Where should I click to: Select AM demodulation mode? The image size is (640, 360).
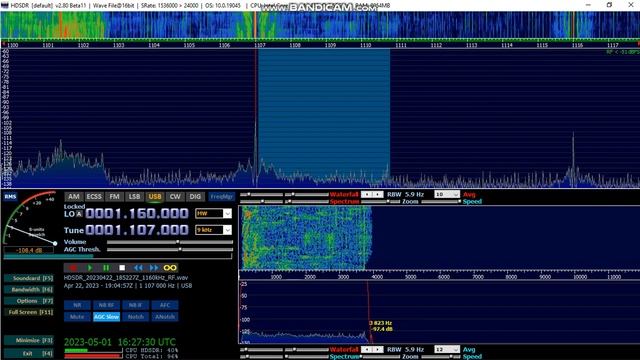coord(73,197)
